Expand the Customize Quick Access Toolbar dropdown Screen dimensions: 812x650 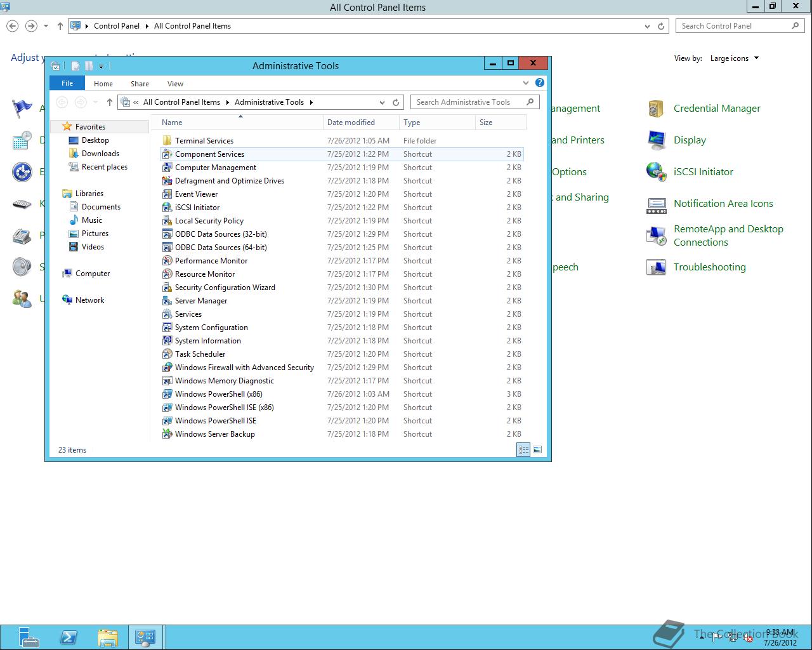pos(101,66)
